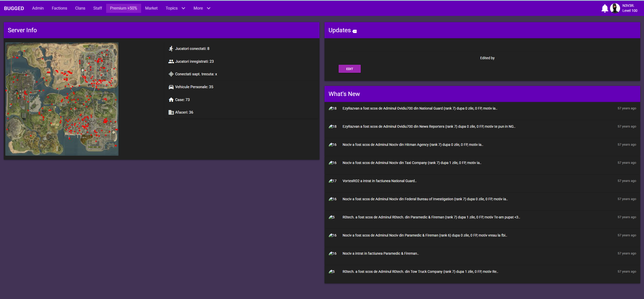This screenshot has height=299, width=644.
Task: Click the chat icon next to Updates
Action: coord(355,31)
